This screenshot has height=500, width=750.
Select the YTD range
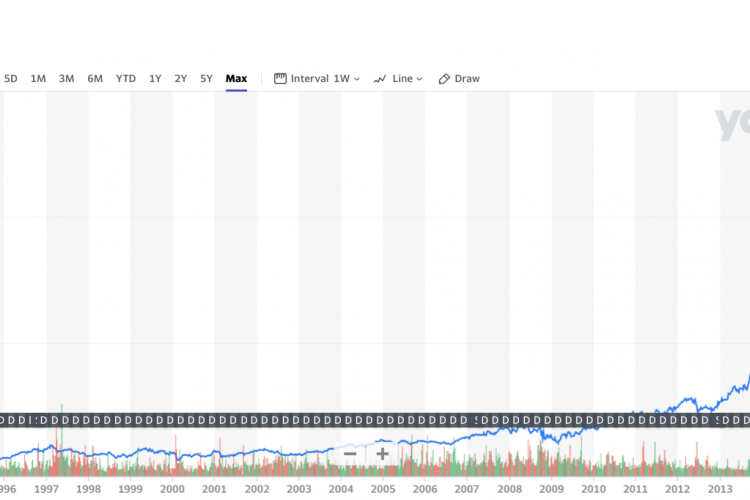pos(126,79)
